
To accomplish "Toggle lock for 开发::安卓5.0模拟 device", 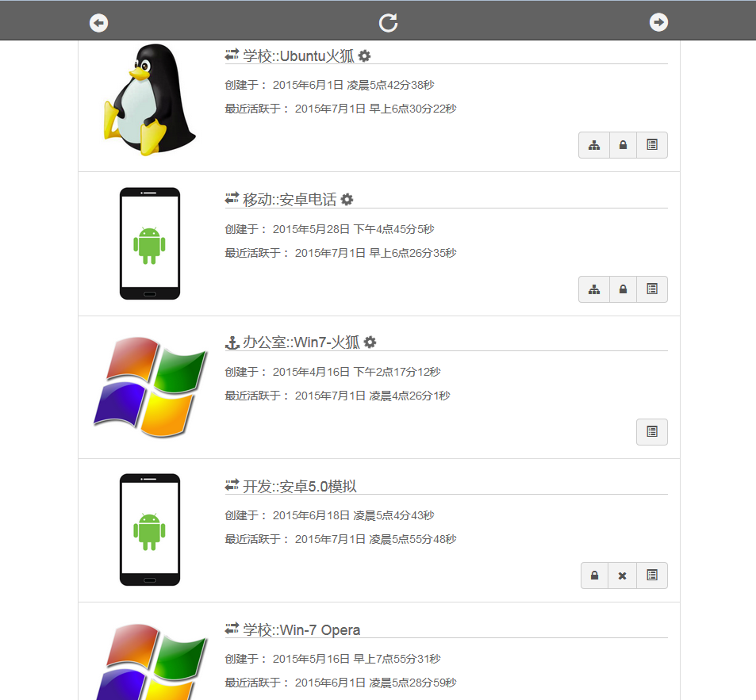I will tap(594, 576).
